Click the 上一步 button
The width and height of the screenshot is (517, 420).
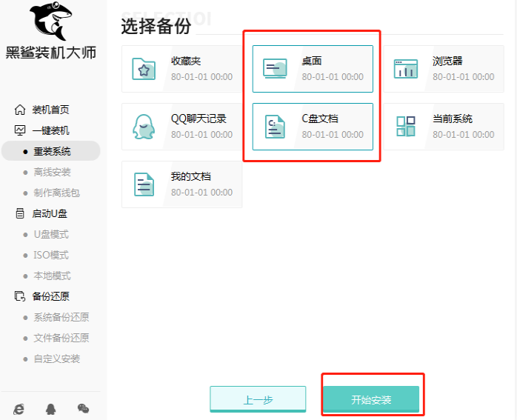click(x=258, y=400)
